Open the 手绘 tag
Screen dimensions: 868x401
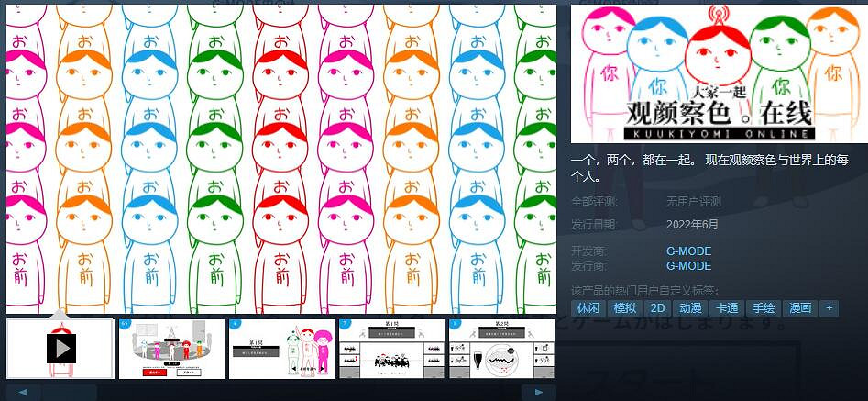763,308
